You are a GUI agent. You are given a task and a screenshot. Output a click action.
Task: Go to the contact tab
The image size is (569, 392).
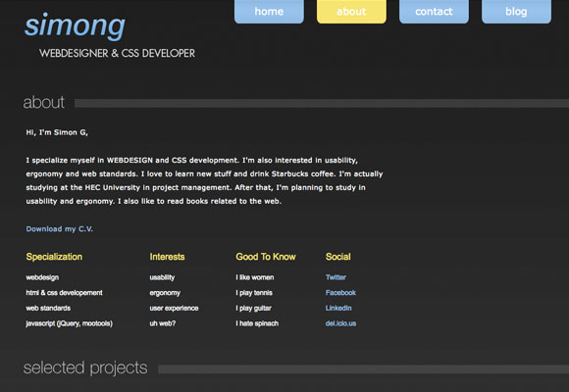point(434,11)
